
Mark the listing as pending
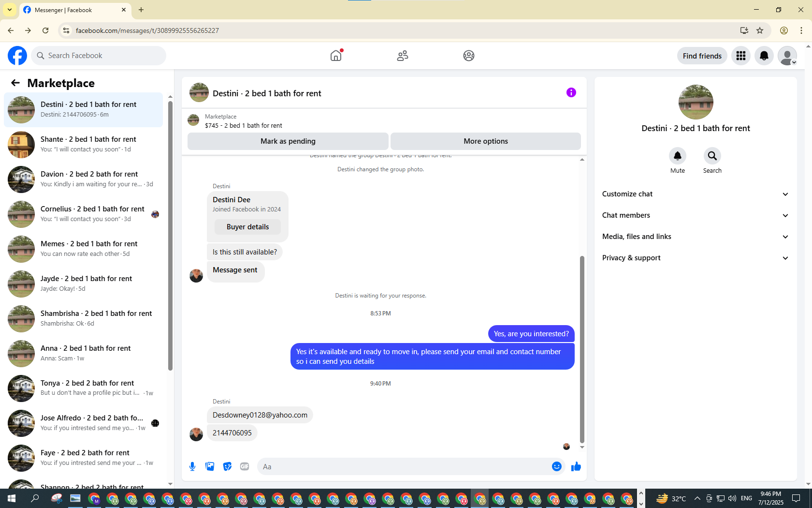288,141
